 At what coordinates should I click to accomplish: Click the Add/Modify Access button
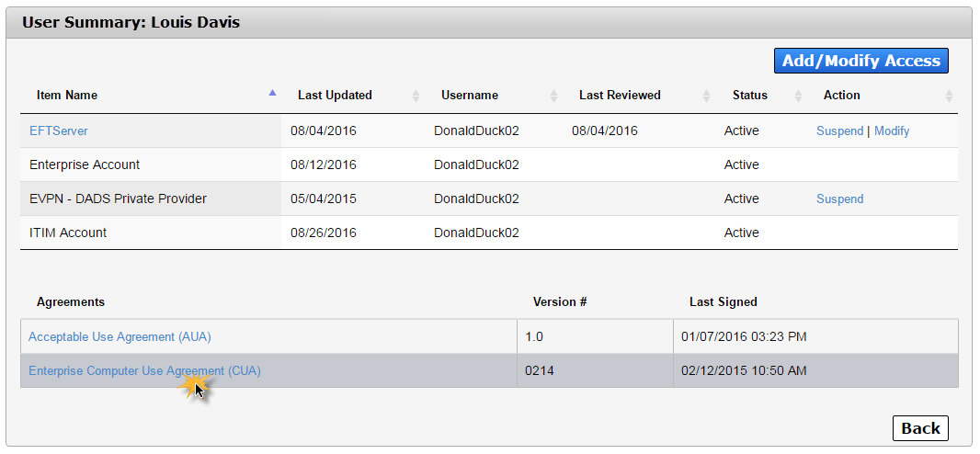coord(861,61)
